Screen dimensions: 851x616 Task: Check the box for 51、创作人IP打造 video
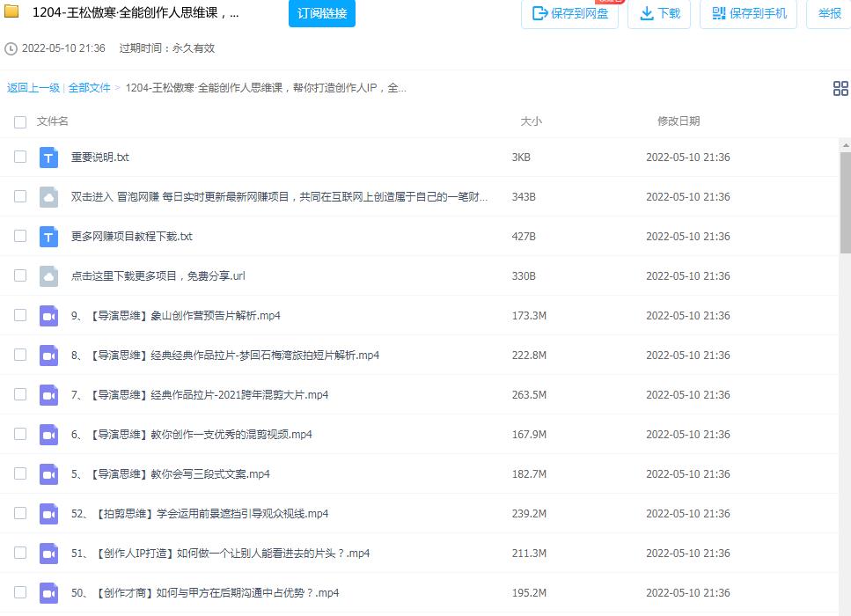[x=20, y=553]
